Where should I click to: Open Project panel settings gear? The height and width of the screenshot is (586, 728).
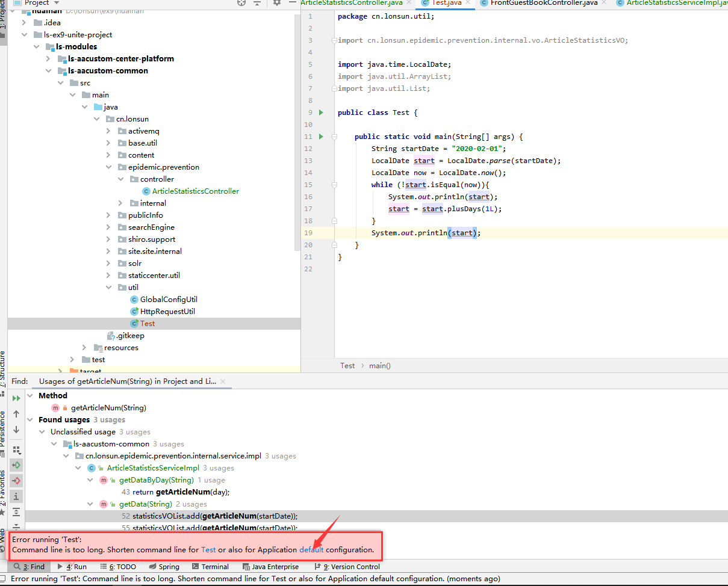coord(277,3)
